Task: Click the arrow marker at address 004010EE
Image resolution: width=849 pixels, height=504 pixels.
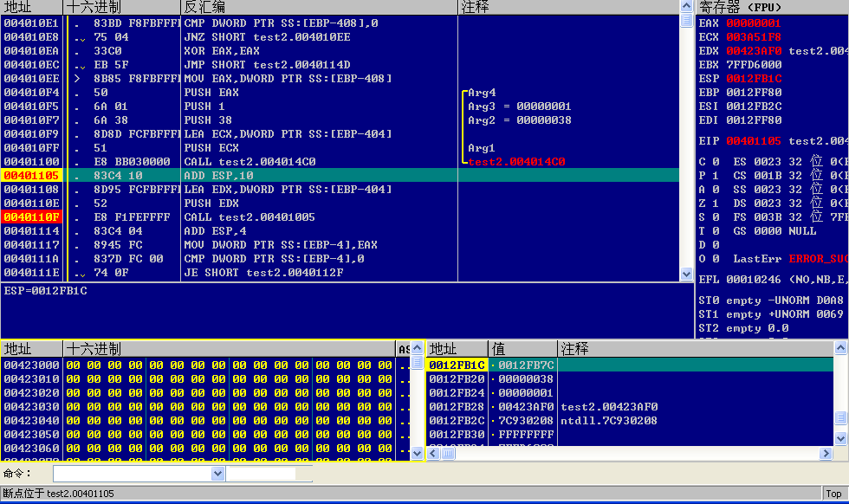Action: (x=80, y=79)
